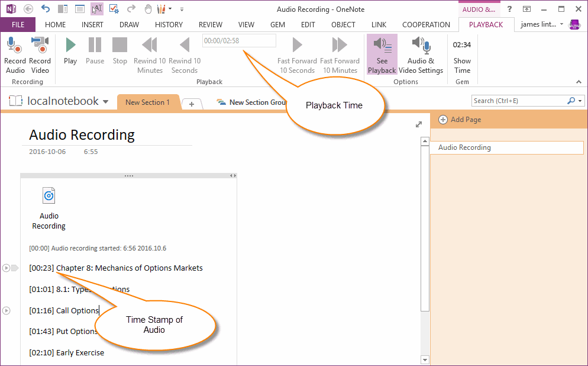Viewport: 588px width, 366px height.
Task: Click the tag marker beside Chapter 8 line
Action: tap(15, 268)
